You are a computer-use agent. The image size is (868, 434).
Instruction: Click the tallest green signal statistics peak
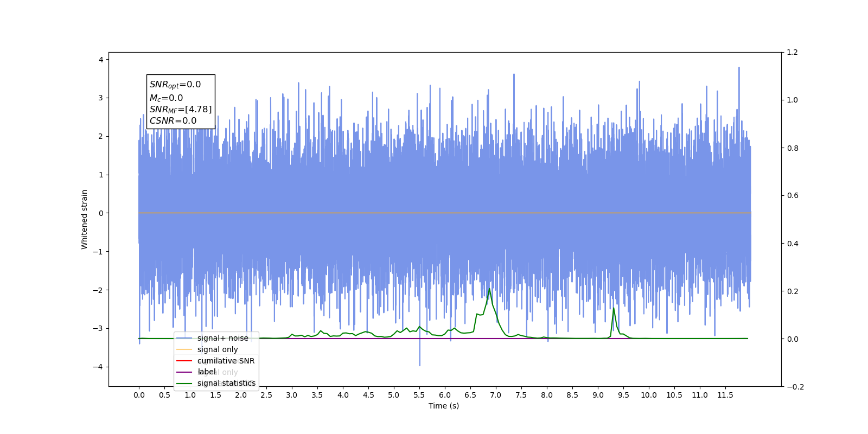coord(490,289)
